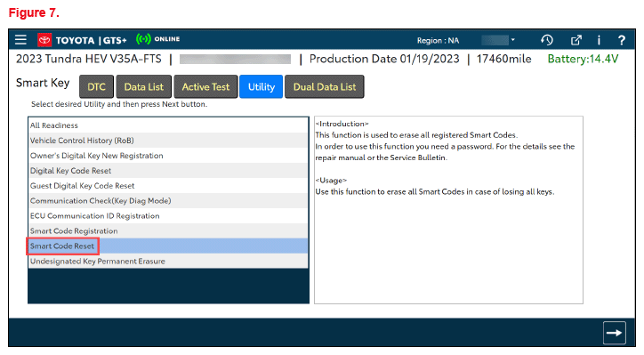Open the Active Test tab
Image resolution: width=644 pixels, height=355 pixels.
point(205,86)
